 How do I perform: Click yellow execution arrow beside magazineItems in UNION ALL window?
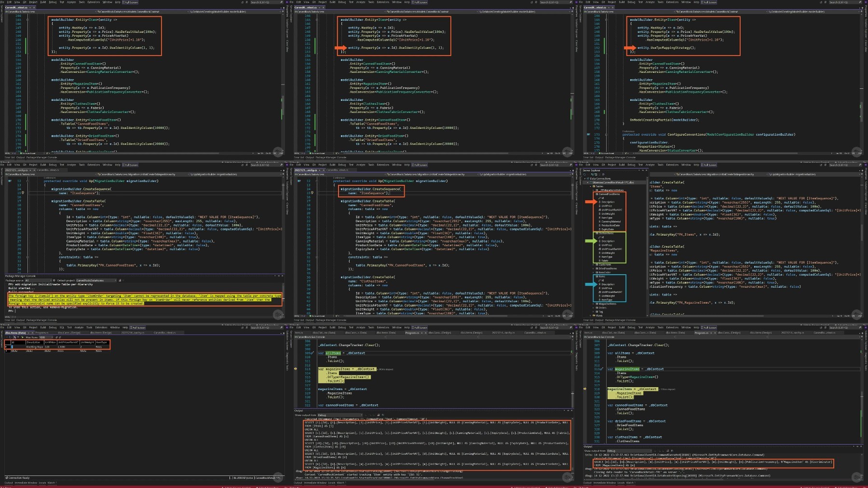click(x=296, y=369)
